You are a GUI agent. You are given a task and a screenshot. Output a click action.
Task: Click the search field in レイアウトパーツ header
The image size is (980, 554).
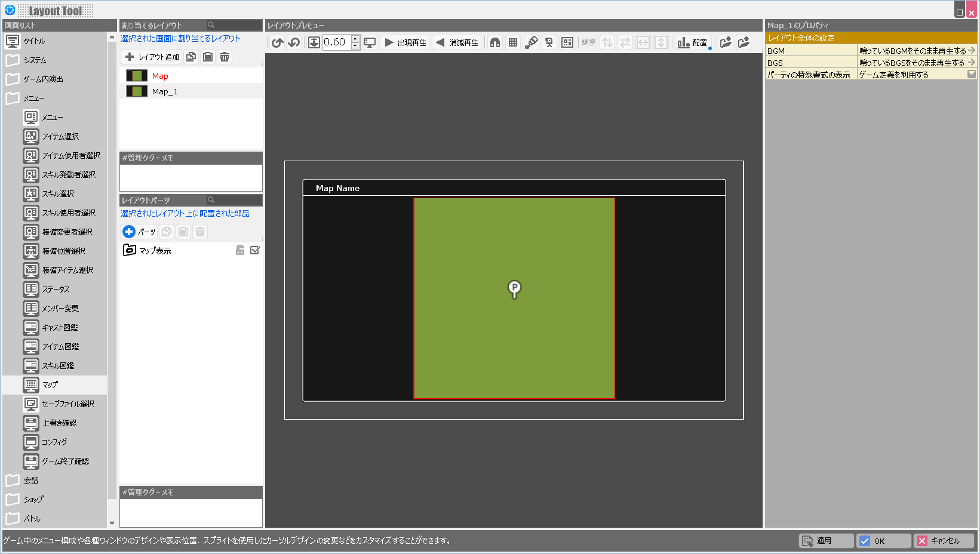coord(234,200)
